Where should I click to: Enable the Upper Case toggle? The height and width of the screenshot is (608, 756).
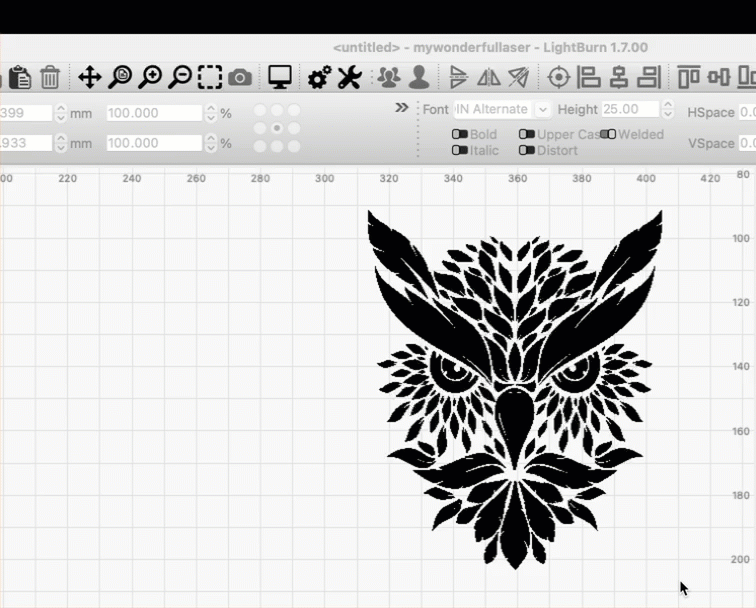526,134
